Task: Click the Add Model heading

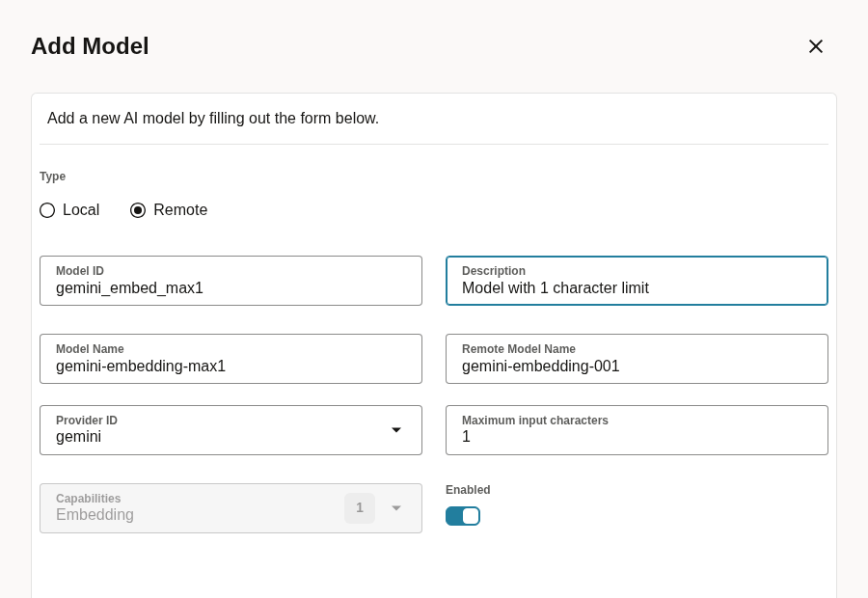Action: pos(91,46)
